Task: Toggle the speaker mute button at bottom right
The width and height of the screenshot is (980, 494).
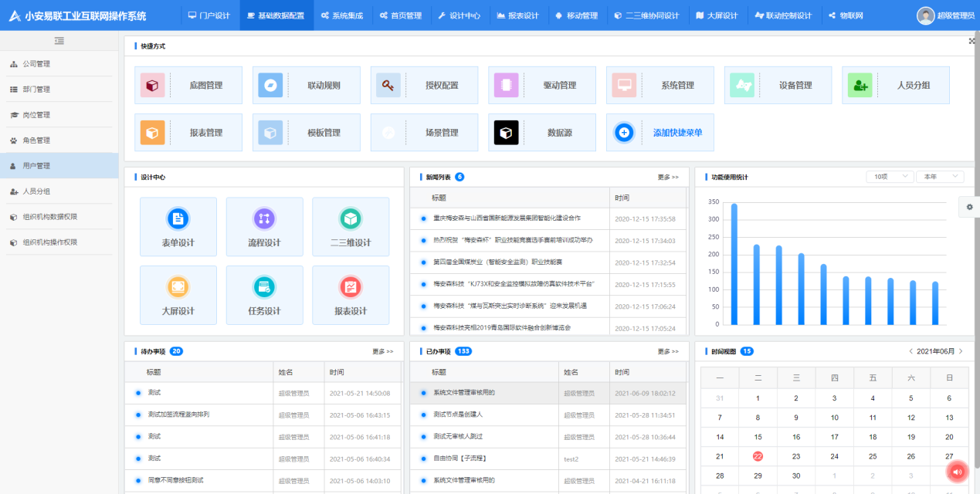Action: tap(957, 472)
